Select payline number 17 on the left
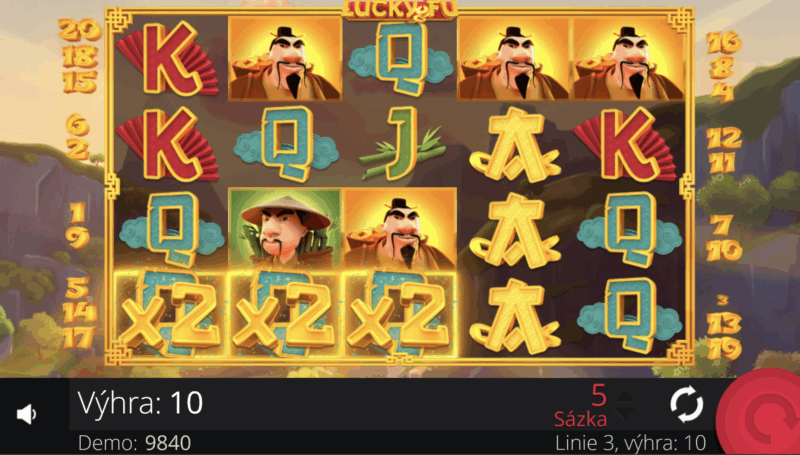The height and width of the screenshot is (455, 800). 79,338
